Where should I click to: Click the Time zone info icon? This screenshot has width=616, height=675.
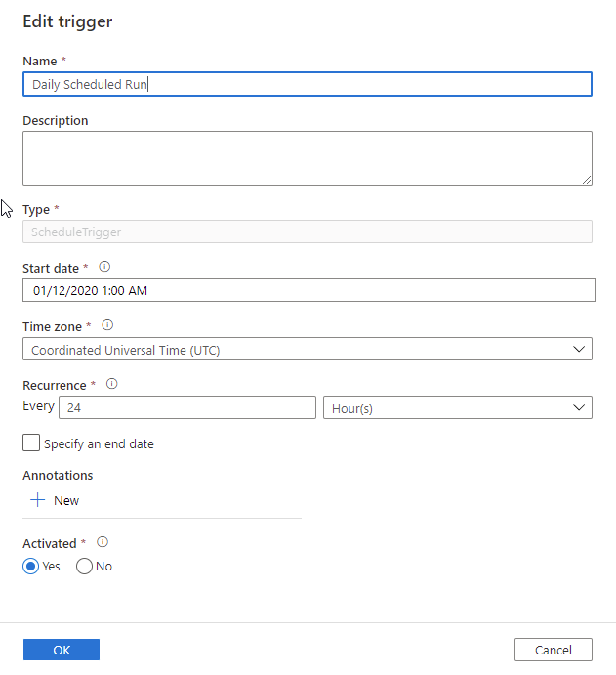point(107,326)
